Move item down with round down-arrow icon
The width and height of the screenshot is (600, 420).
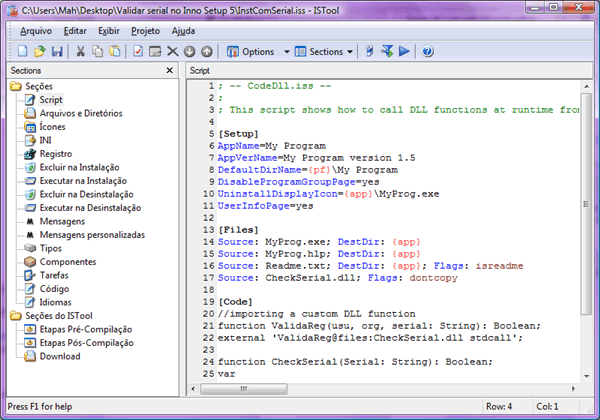click(x=189, y=51)
